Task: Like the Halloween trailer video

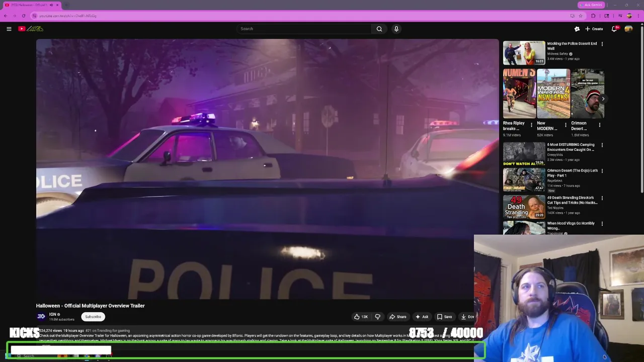Action: coord(361,317)
